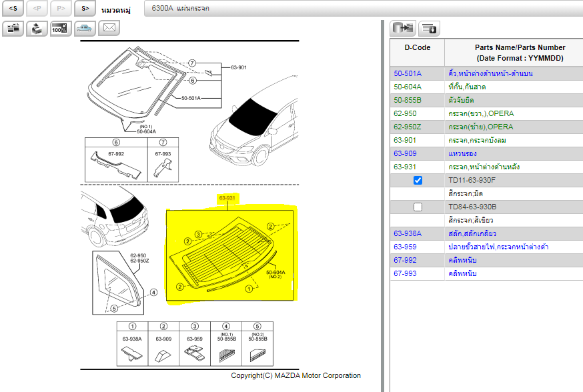Open D-Code 67-993 link in parts table
This screenshot has width=583, height=392.
point(405,274)
